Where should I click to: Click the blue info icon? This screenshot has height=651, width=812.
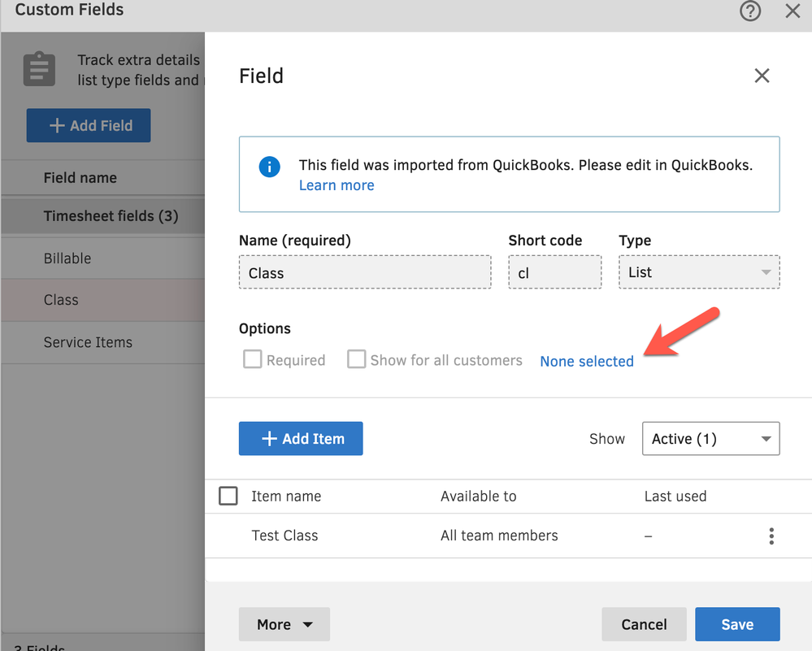pyautogui.click(x=269, y=167)
